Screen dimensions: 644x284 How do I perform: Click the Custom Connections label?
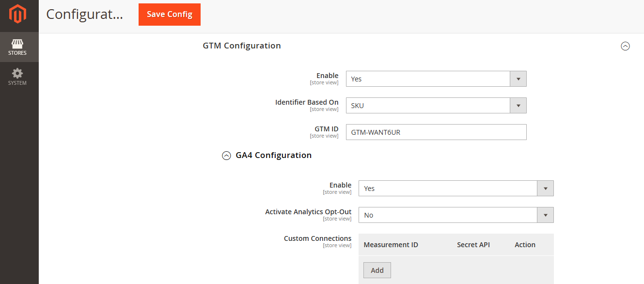(x=317, y=238)
